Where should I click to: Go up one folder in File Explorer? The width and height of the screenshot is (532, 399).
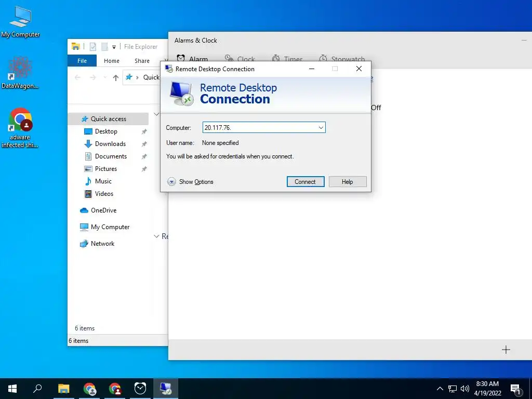pos(116,78)
